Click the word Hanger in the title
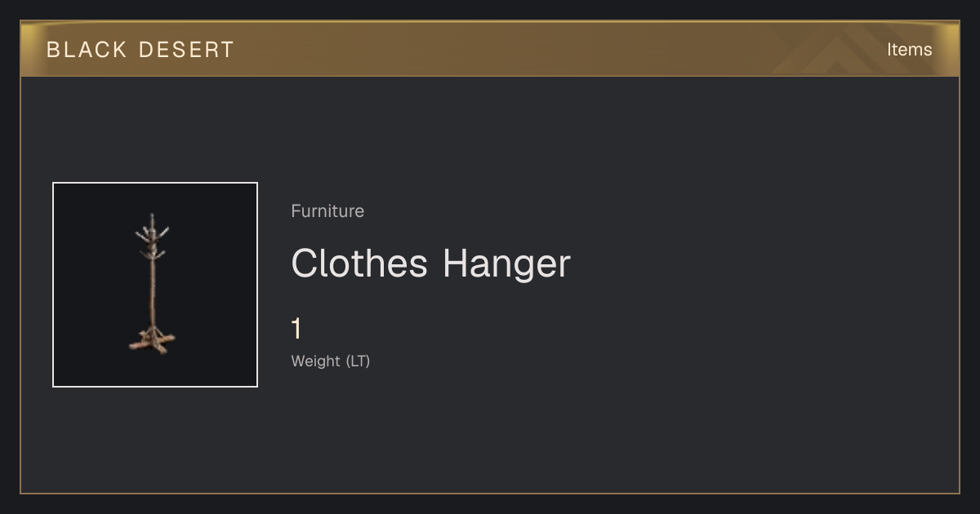The image size is (980, 514). (506, 264)
